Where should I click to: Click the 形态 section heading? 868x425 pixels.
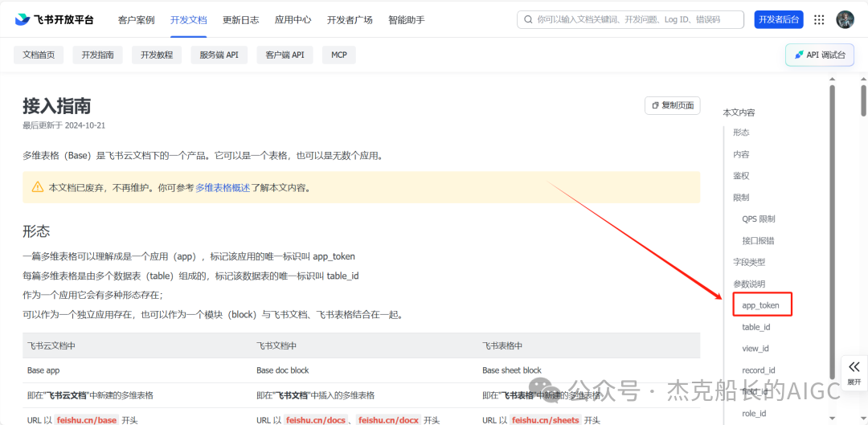36,231
